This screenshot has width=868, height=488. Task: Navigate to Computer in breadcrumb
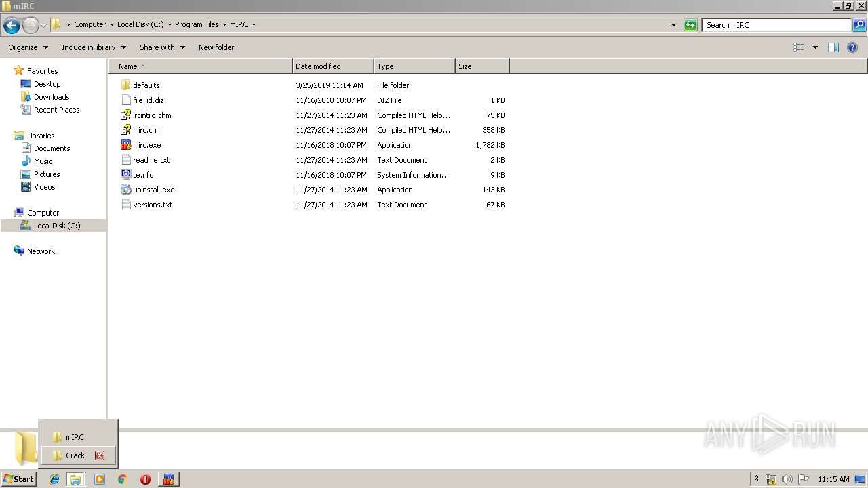pyautogui.click(x=90, y=24)
